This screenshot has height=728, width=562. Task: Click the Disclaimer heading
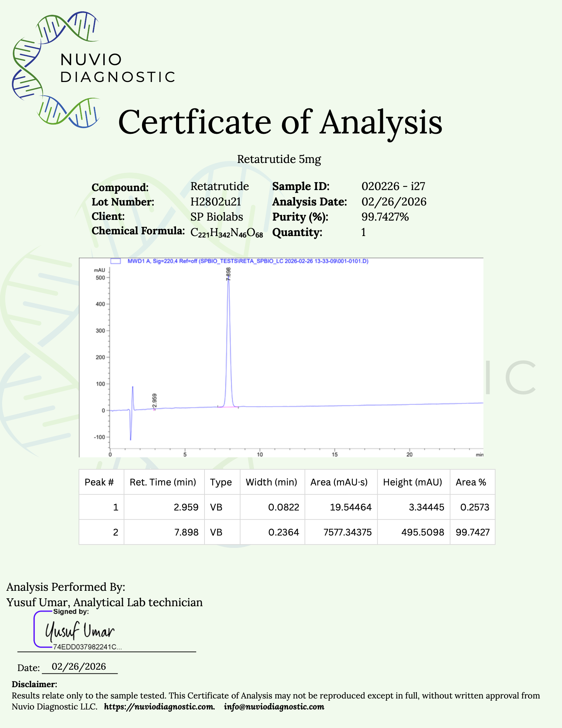pyautogui.click(x=34, y=684)
